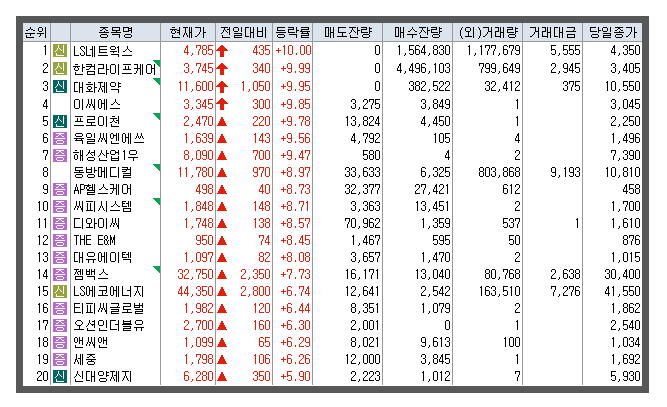Click the current price 4,785
This screenshot has width=667, height=407.
tap(198, 51)
